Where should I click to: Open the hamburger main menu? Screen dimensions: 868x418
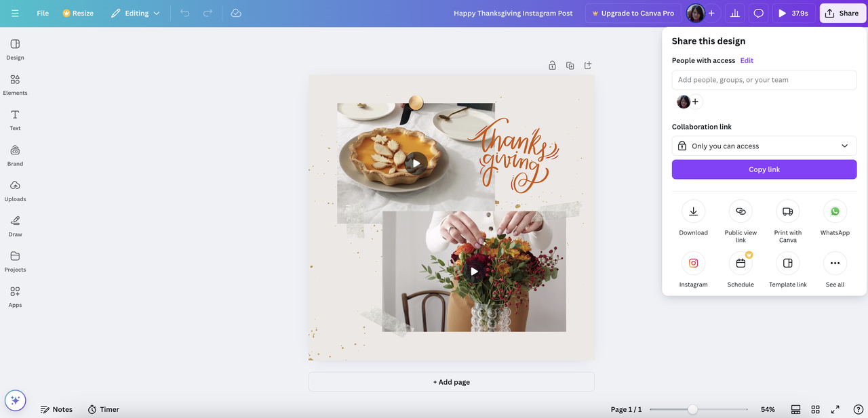[15, 13]
